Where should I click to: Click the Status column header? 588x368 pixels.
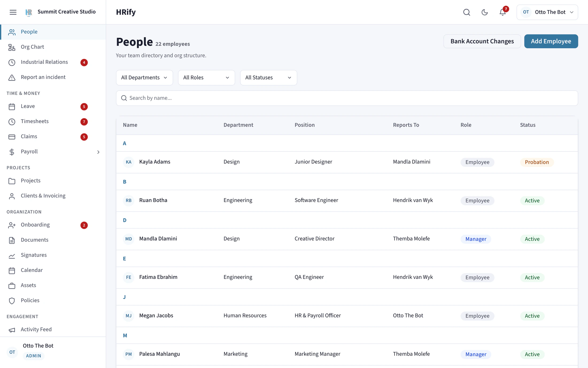(x=528, y=125)
